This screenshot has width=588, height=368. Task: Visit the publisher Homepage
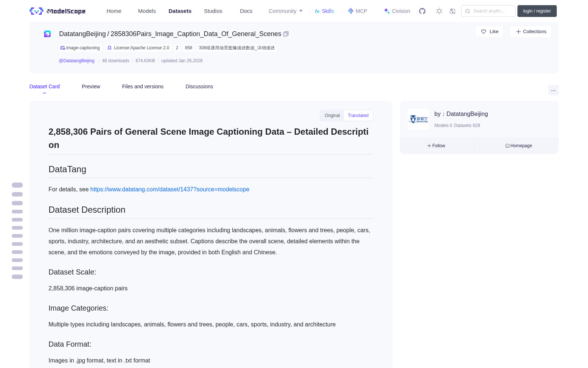[519, 146]
